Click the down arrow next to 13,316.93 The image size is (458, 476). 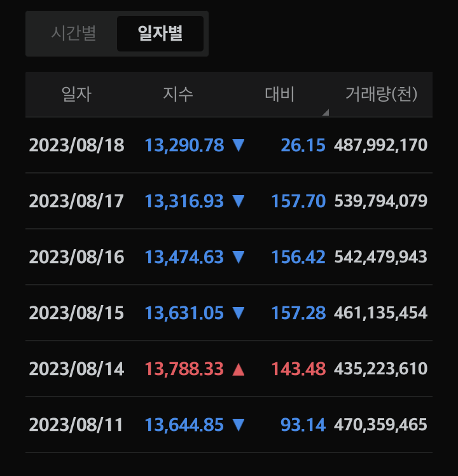point(239,201)
